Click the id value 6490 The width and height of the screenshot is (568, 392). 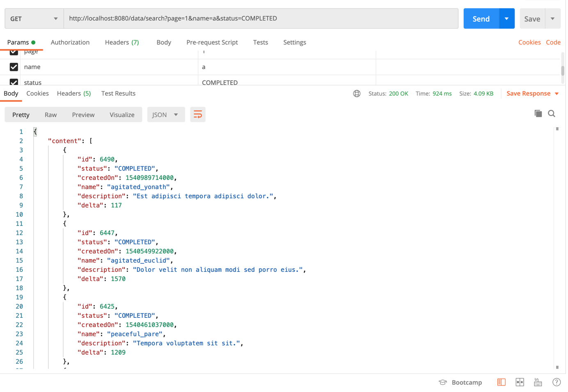tap(107, 160)
